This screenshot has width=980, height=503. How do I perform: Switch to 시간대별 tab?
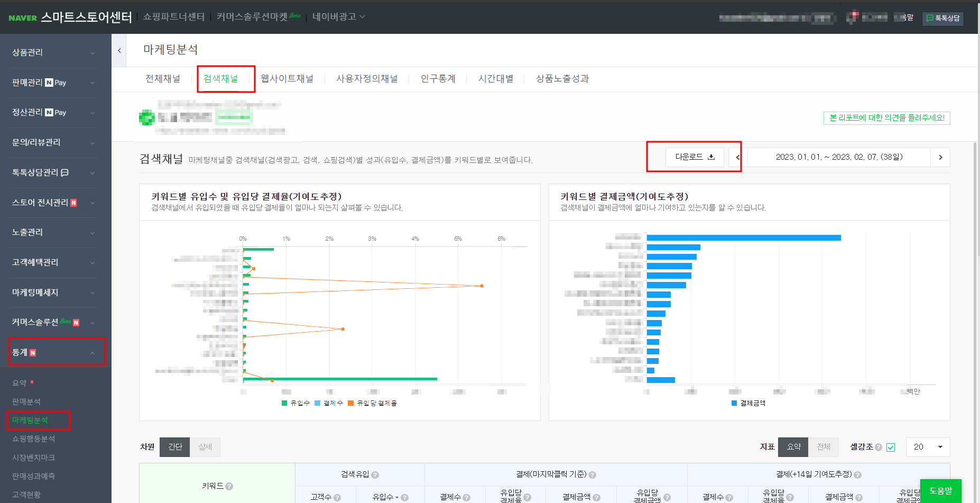(496, 79)
